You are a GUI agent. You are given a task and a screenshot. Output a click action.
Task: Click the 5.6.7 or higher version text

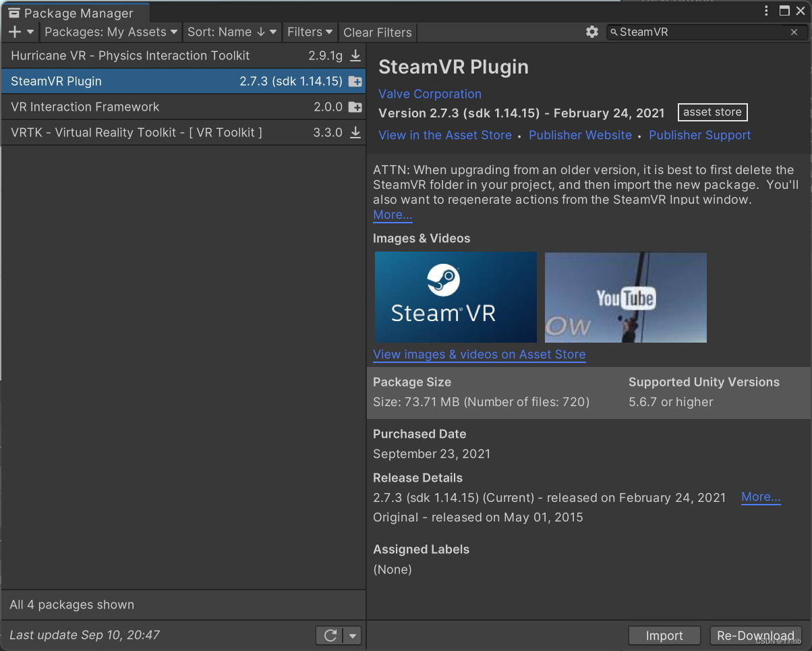[x=670, y=402]
